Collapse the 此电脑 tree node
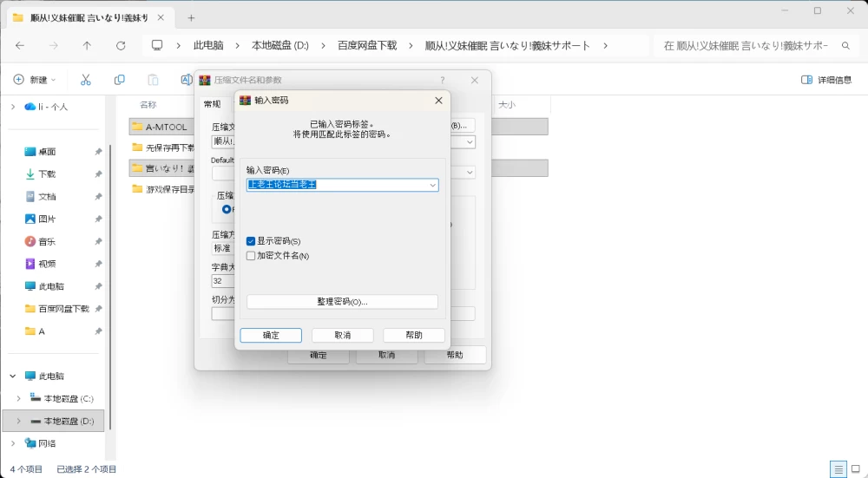The width and height of the screenshot is (868, 478). [x=13, y=377]
